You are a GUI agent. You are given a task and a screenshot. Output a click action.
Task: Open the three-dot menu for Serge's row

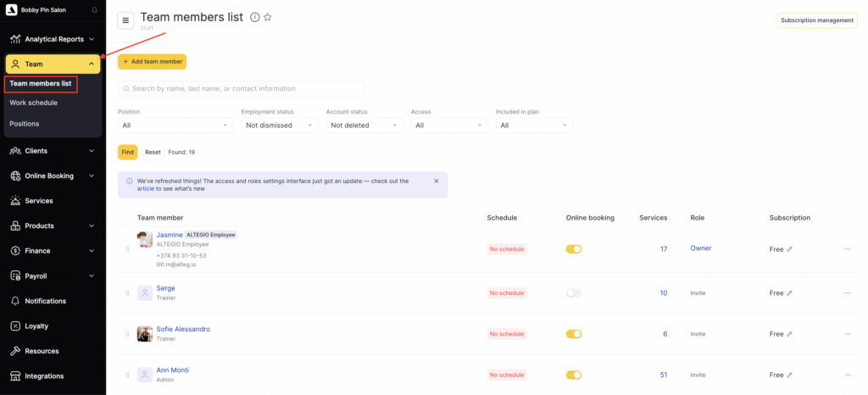pos(847,292)
